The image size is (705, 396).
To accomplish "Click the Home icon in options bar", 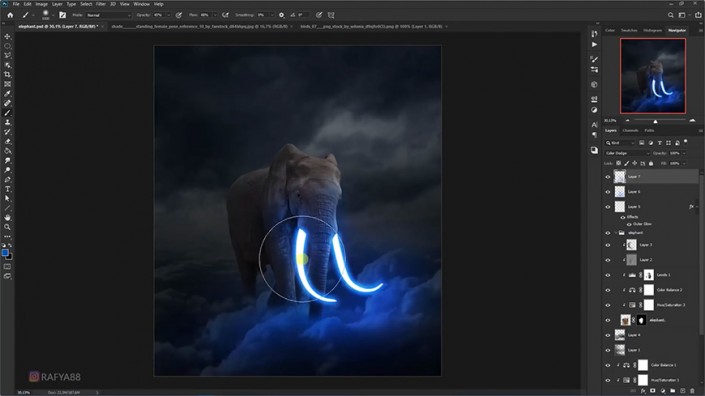I will (x=10, y=15).
